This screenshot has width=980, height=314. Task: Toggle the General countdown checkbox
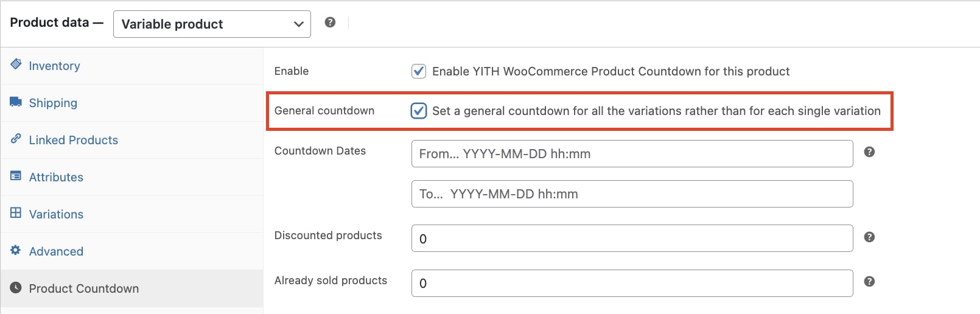419,111
